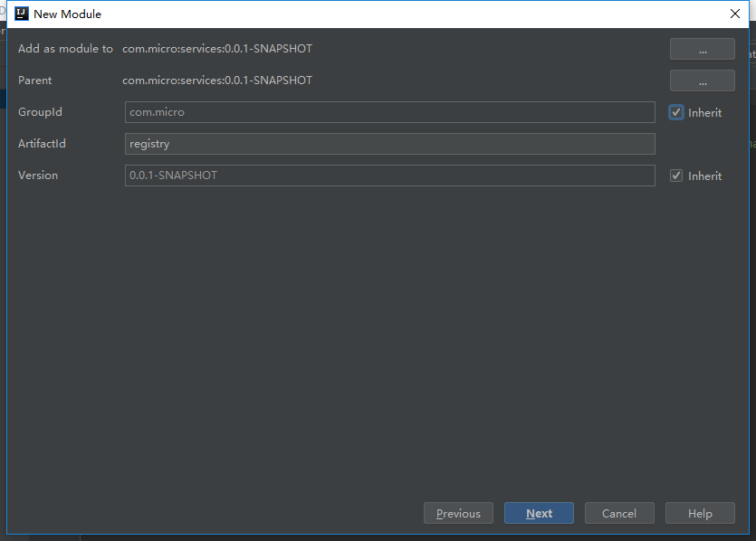Image resolution: width=756 pixels, height=541 pixels.
Task: Click the Parent label text
Action: pos(34,81)
